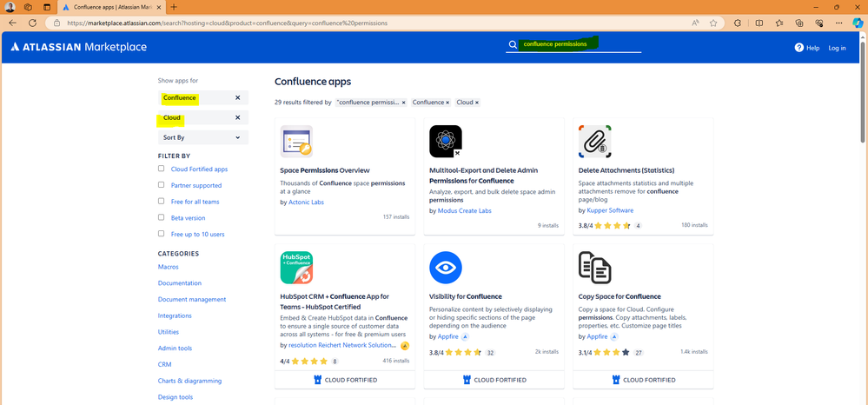Open the Workspaces icon in title bar
This screenshot has height=405, width=868.
point(28,7)
